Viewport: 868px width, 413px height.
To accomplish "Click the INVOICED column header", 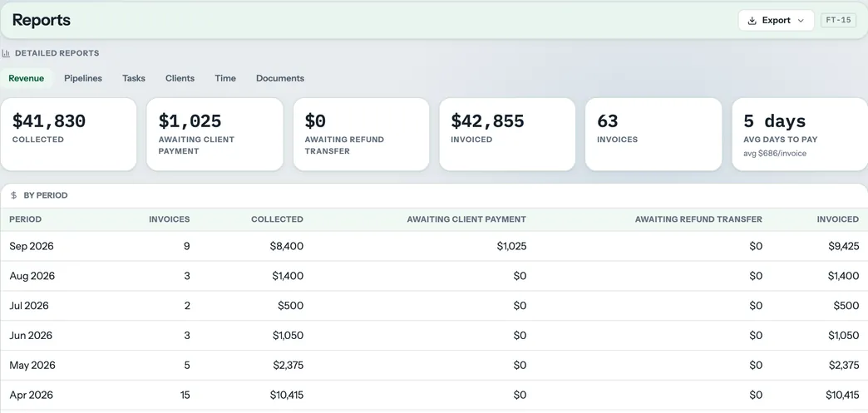I will pos(838,219).
